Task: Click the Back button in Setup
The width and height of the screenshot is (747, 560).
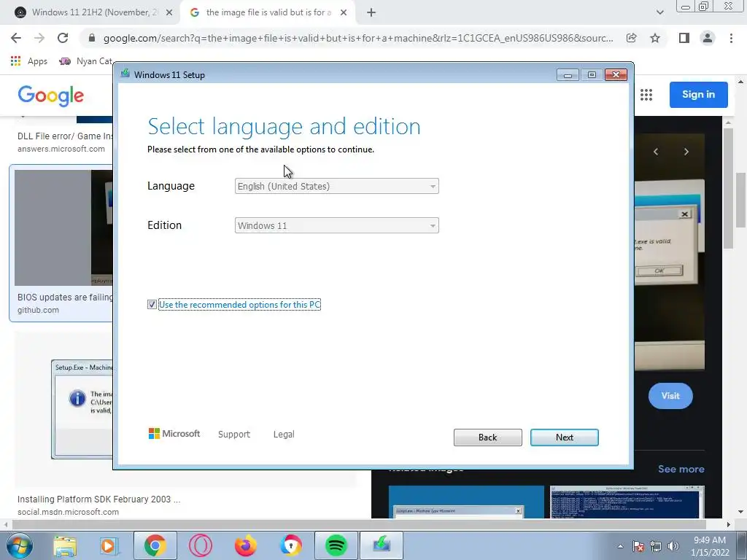Action: point(487,437)
